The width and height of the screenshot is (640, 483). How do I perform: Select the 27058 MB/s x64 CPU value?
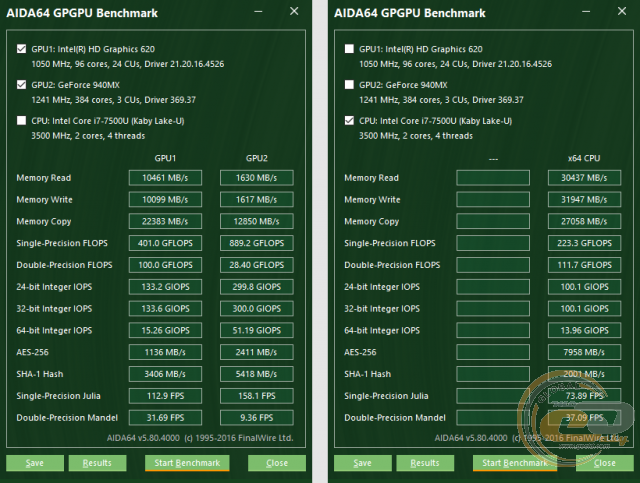click(584, 221)
